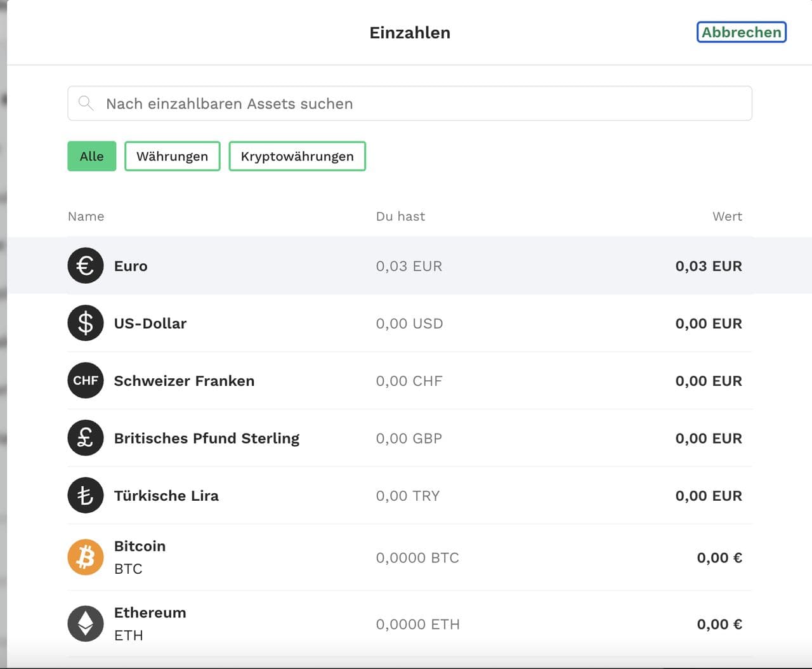The height and width of the screenshot is (669, 812).
Task: Select the CHF Swiss franc icon
Action: point(85,381)
